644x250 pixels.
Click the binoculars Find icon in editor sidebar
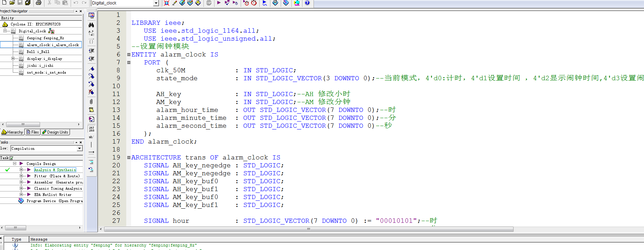point(91,25)
